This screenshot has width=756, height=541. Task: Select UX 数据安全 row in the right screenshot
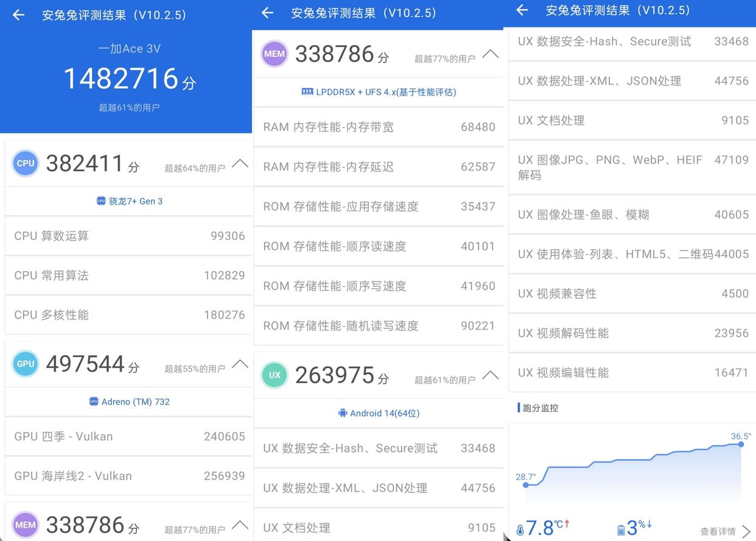(x=632, y=43)
